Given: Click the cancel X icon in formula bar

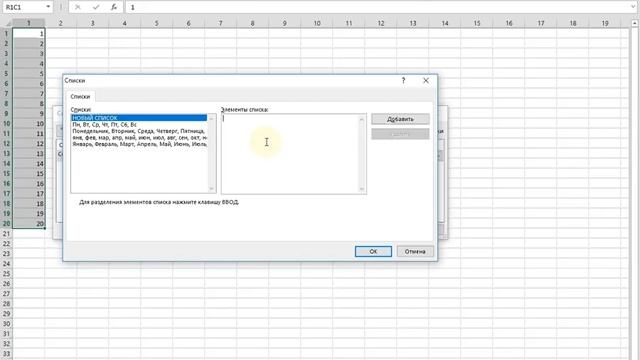Looking at the screenshot, I should pos(78,7).
